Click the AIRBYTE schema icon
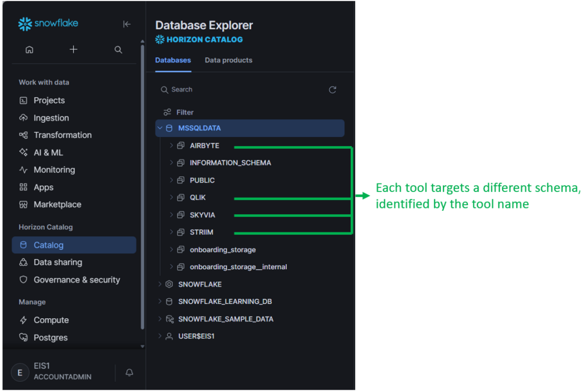 click(181, 145)
